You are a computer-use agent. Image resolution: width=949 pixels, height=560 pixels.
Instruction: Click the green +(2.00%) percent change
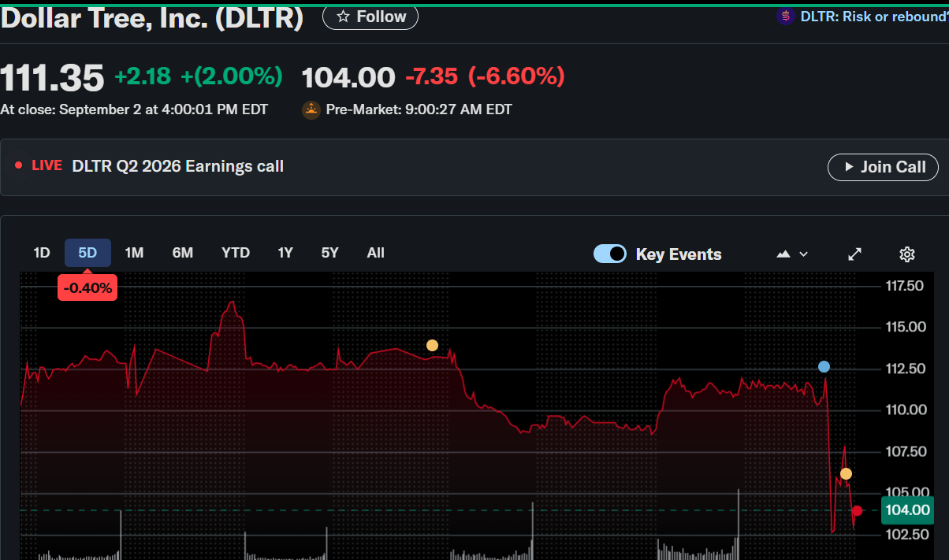click(x=232, y=76)
